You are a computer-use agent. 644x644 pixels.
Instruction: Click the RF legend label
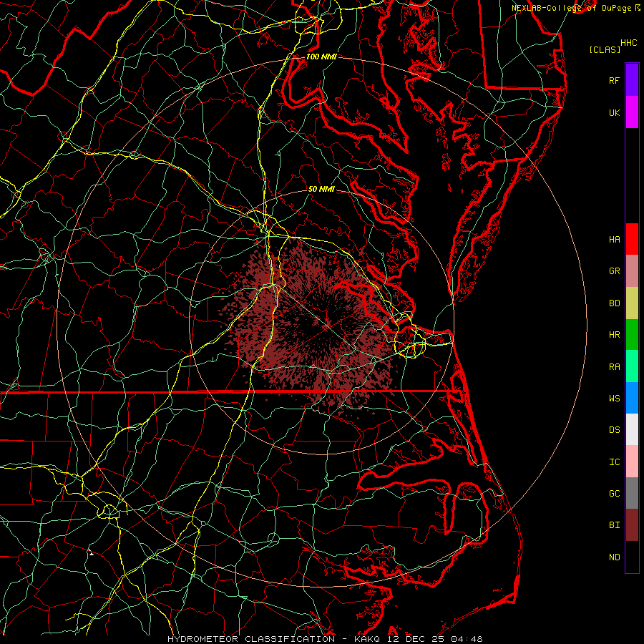pyautogui.click(x=615, y=80)
